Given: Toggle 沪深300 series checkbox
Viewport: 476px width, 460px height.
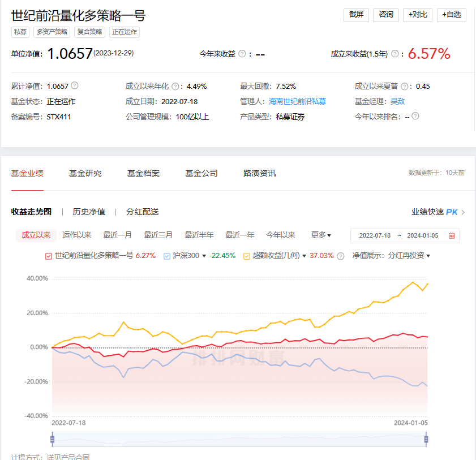Looking at the screenshot, I should click(166, 256).
